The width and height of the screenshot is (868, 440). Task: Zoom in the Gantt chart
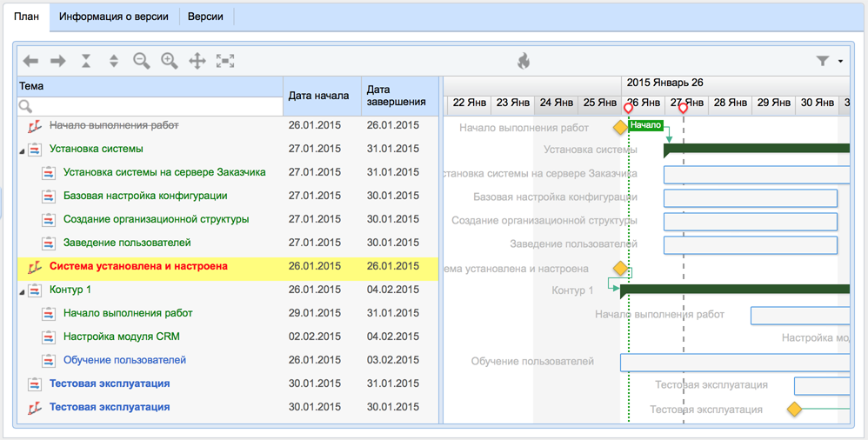coord(170,61)
